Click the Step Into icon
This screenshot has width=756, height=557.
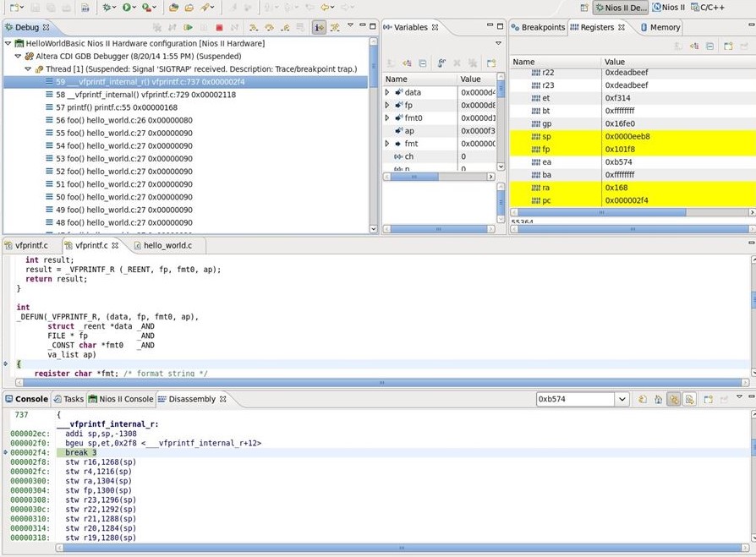click(253, 28)
